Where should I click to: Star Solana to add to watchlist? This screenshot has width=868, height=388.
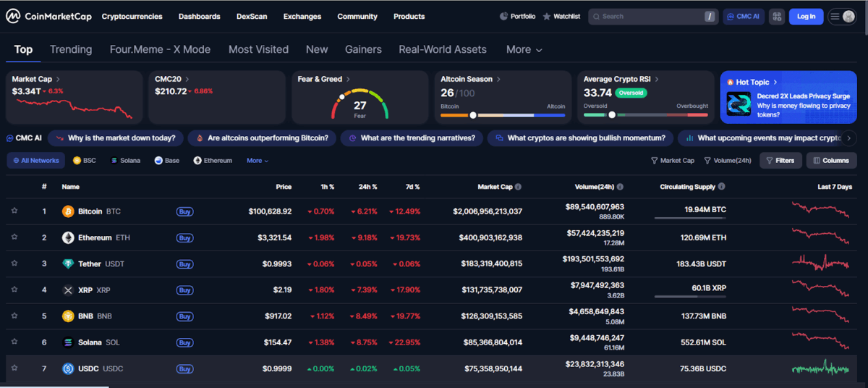point(14,342)
